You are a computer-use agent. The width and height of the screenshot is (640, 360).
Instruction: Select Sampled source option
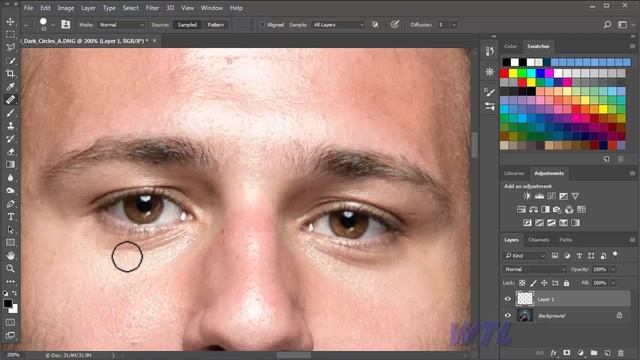187,25
